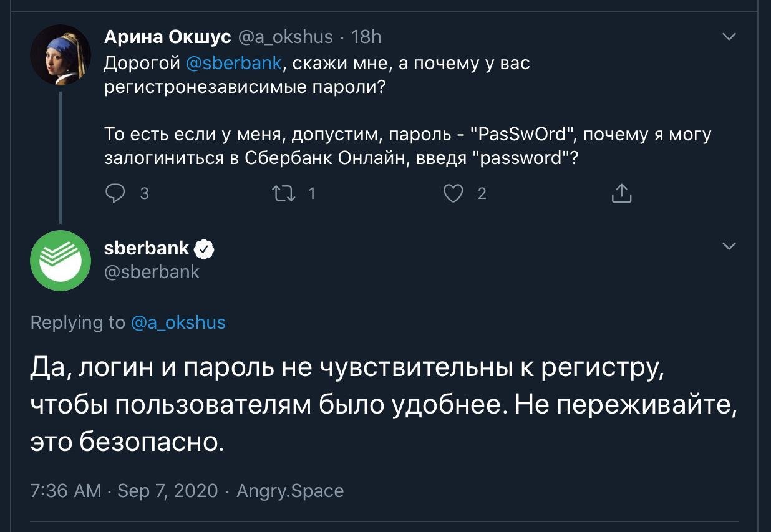Open the @sberbank handle under name
Image resolution: width=771 pixels, height=532 pixels.
tap(152, 272)
